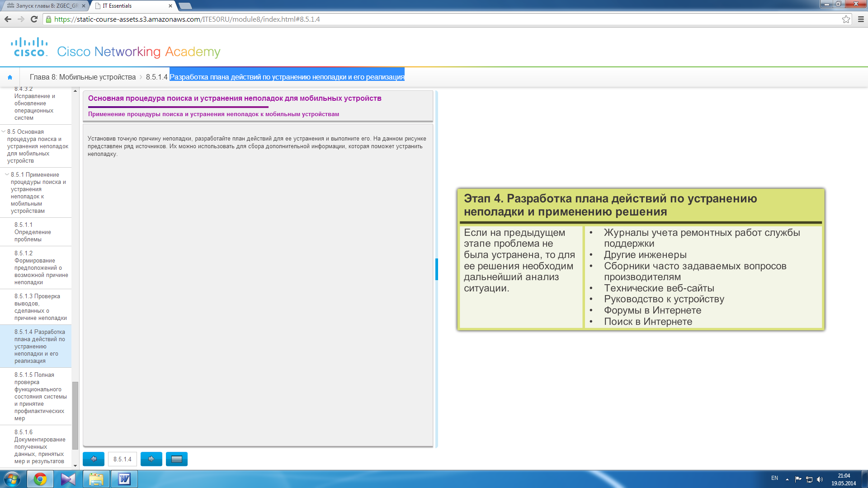The image size is (868, 488).
Task: Open 8.5.1.2 Формирование предположений о причине
Action: coord(35,267)
